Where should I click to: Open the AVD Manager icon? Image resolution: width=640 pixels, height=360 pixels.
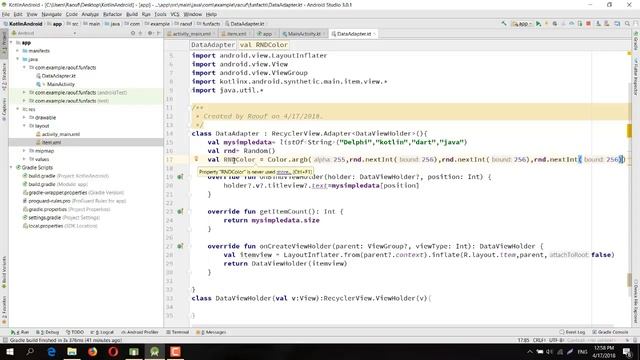point(607,24)
